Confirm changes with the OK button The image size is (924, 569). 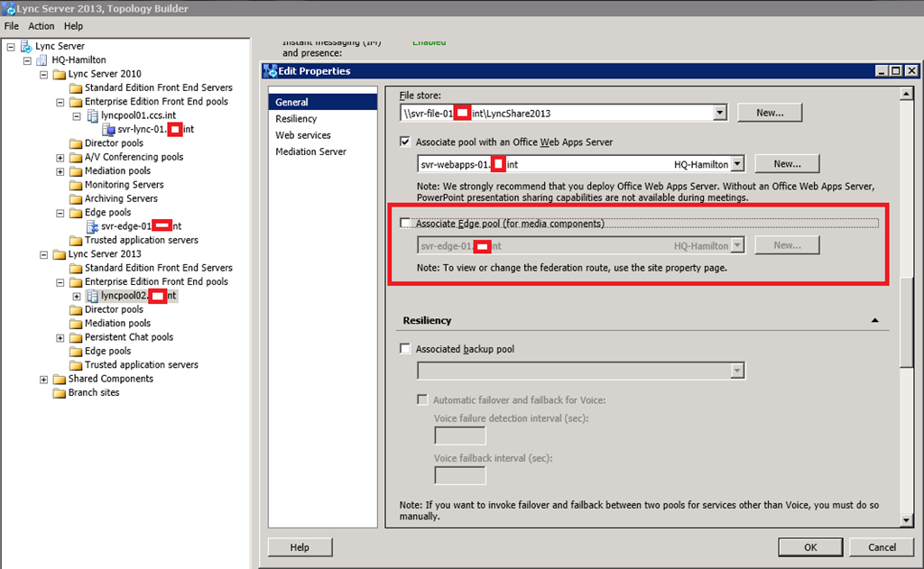tap(810, 547)
